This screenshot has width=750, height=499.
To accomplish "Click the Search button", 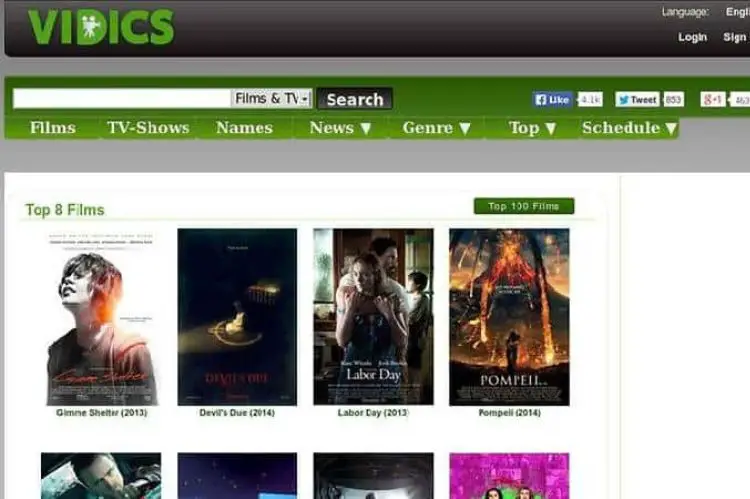I will coord(354,99).
